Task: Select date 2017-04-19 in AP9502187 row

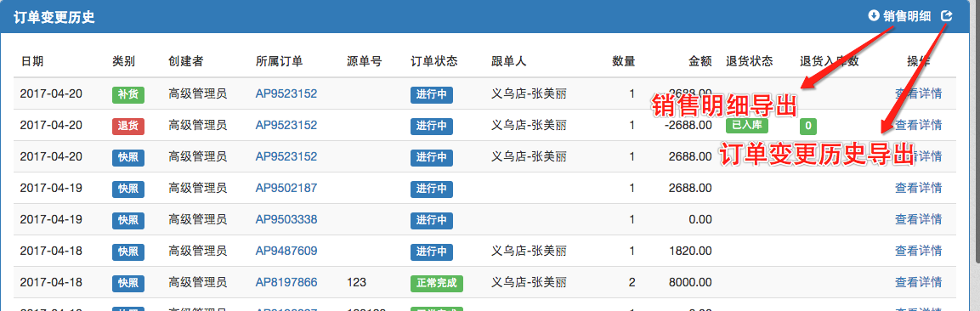Action: tap(51, 188)
